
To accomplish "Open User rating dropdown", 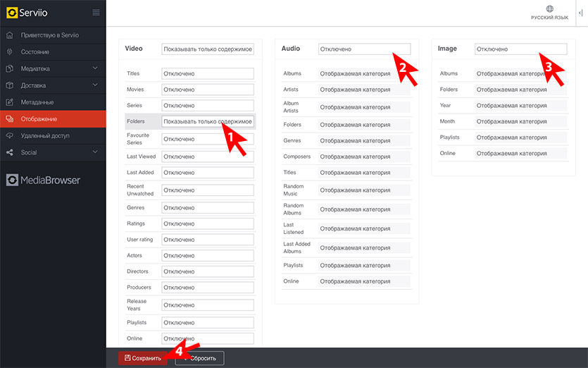I will tap(208, 240).
